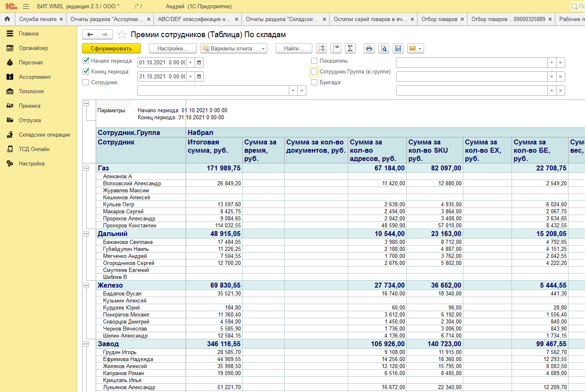Check the Бригада checkbox
The height and width of the screenshot is (392, 585).
pyautogui.click(x=314, y=82)
